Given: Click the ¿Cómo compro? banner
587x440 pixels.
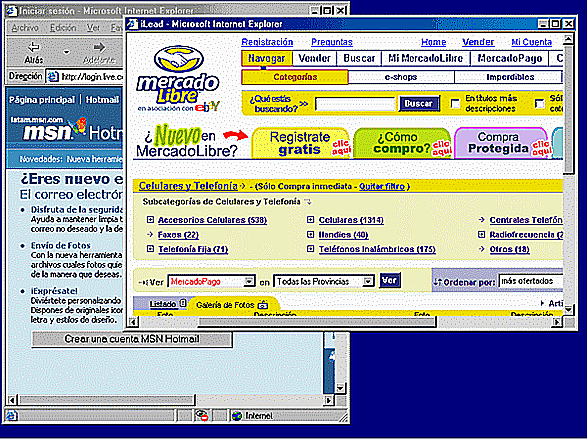Looking at the screenshot, I should 402,143.
